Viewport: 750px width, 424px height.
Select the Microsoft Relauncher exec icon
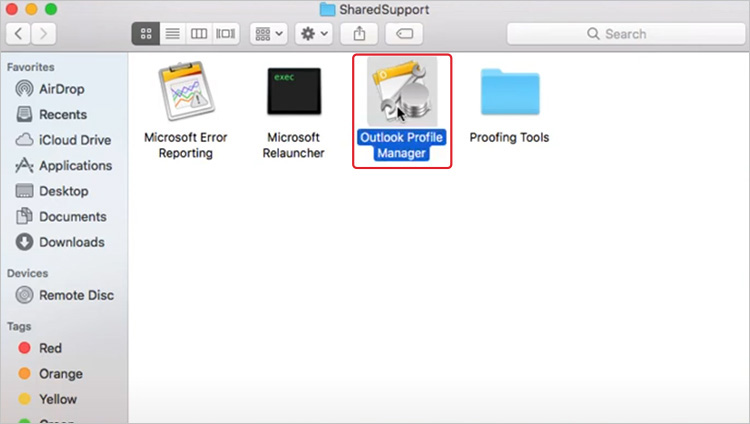click(x=294, y=91)
